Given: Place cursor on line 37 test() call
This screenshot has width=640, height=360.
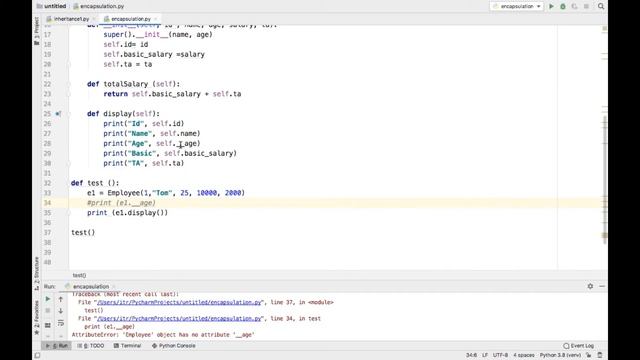Looking at the screenshot, I should point(83,233).
